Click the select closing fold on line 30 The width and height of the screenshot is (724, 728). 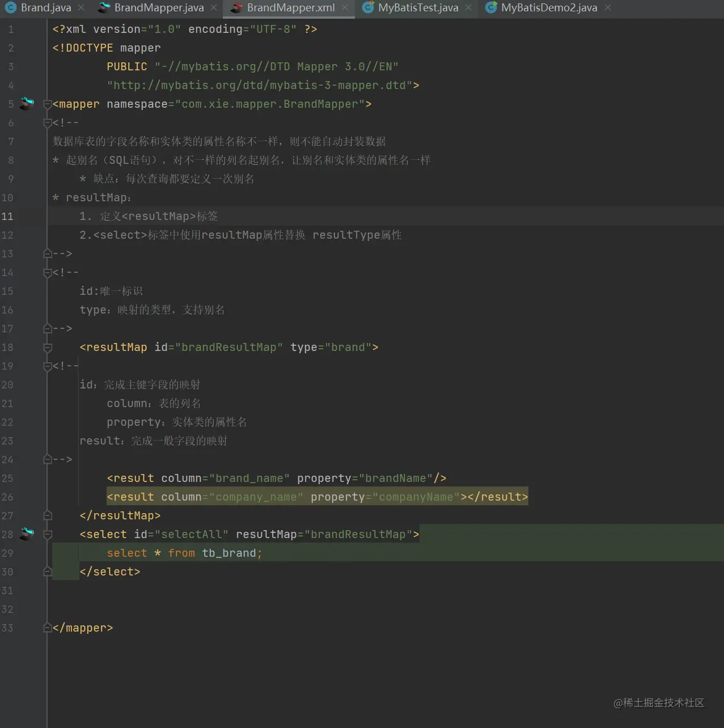coord(48,572)
